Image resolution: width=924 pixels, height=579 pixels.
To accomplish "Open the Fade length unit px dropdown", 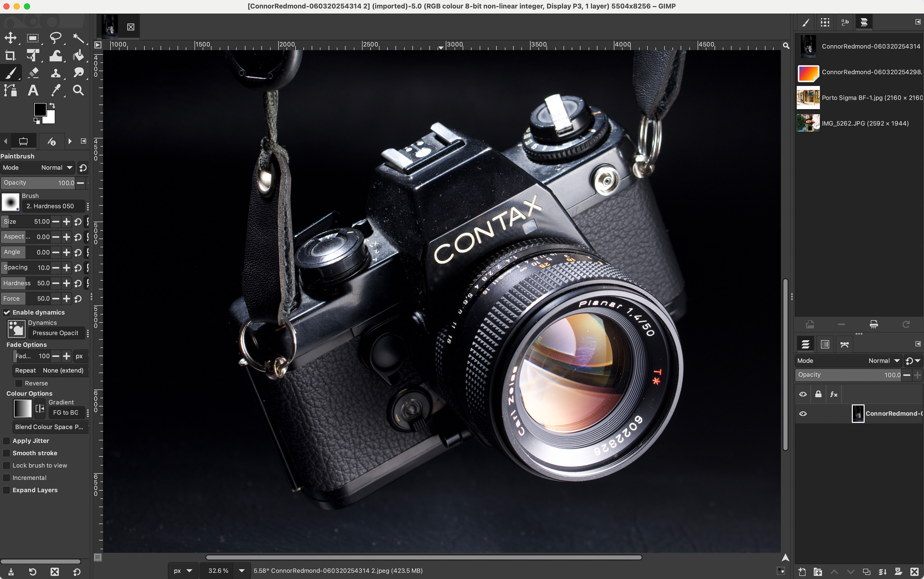I will [80, 356].
